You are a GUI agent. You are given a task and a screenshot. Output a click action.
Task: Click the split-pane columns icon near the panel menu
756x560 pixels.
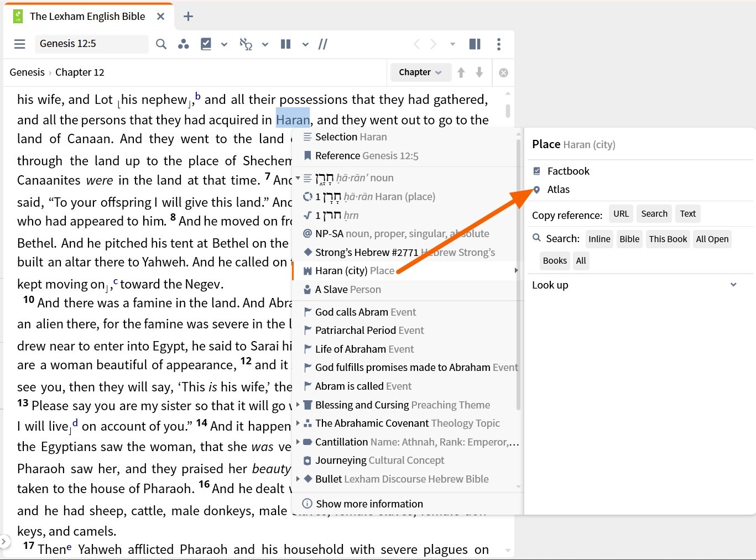click(x=475, y=44)
